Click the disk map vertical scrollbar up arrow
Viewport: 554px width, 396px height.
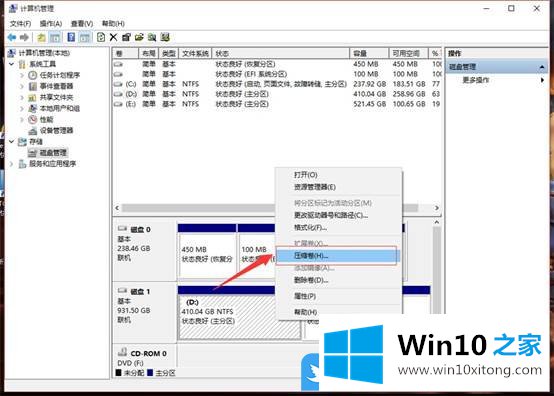pos(437,222)
